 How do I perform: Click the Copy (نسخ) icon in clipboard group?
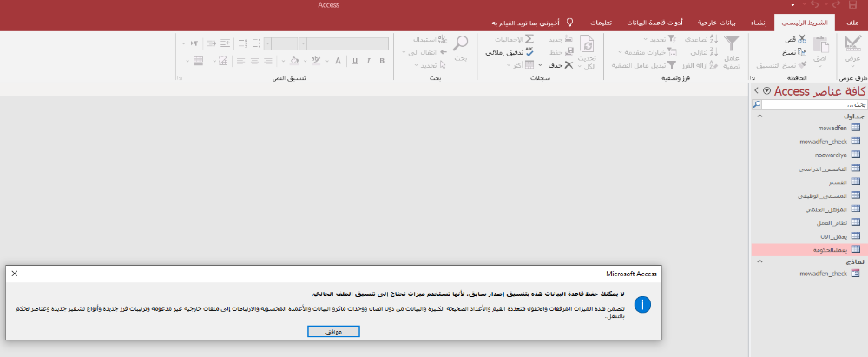[x=801, y=53]
